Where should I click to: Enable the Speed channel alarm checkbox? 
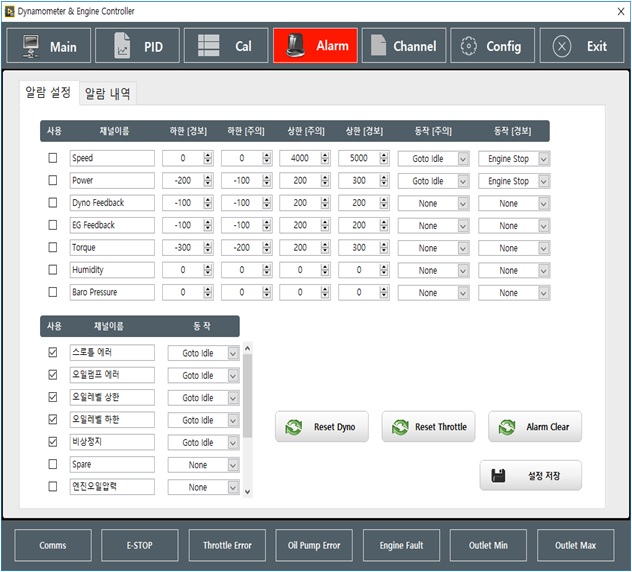[x=54, y=158]
